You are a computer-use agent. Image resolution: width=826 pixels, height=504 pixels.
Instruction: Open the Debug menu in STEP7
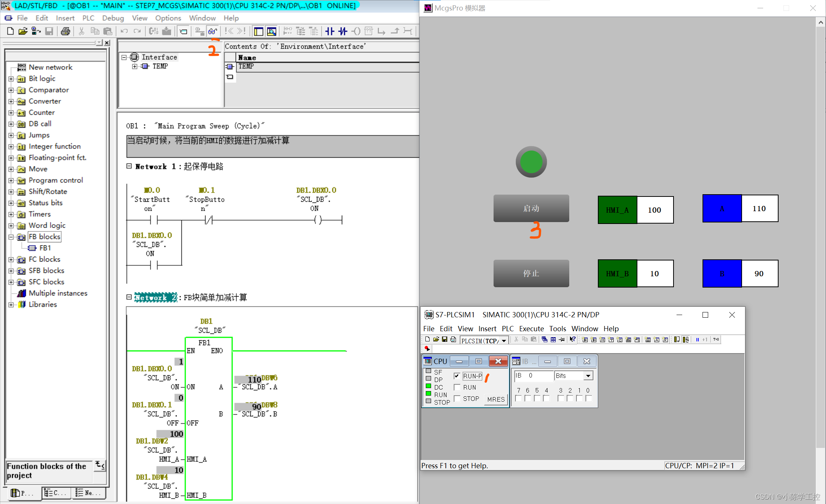[x=113, y=18]
